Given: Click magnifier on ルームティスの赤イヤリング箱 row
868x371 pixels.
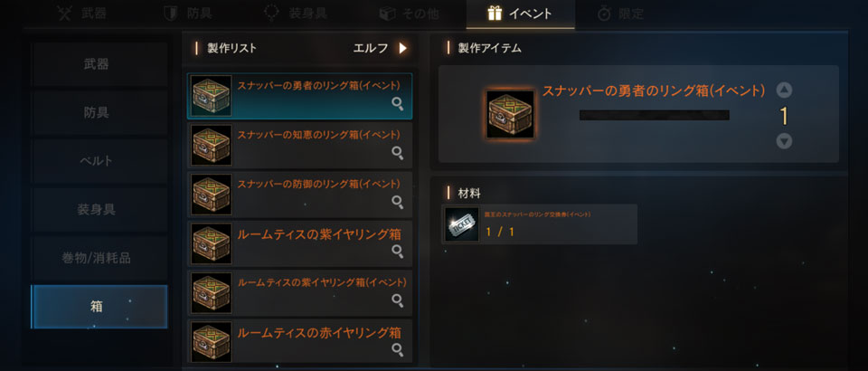Looking at the screenshot, I should [x=397, y=349].
